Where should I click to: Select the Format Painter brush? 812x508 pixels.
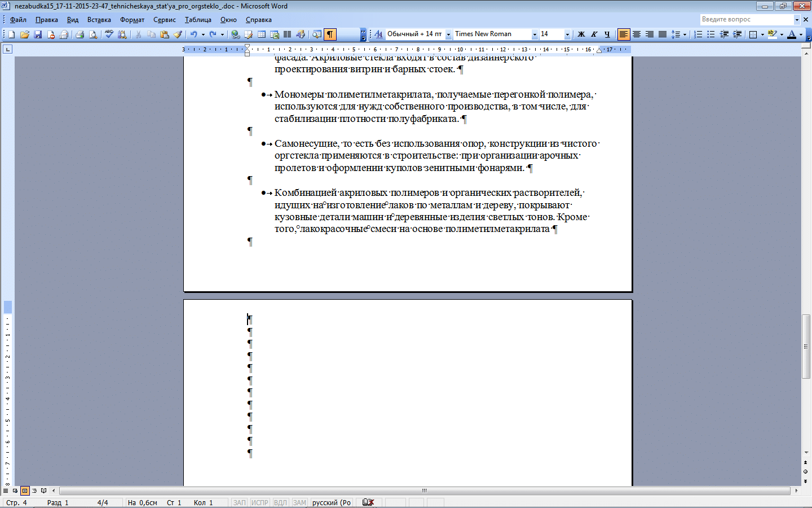pos(178,34)
